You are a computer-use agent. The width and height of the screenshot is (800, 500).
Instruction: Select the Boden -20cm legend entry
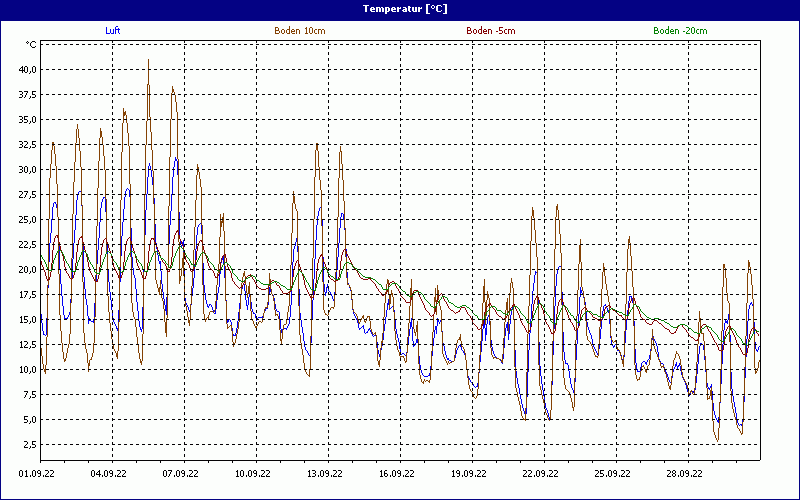pyautogui.click(x=680, y=31)
